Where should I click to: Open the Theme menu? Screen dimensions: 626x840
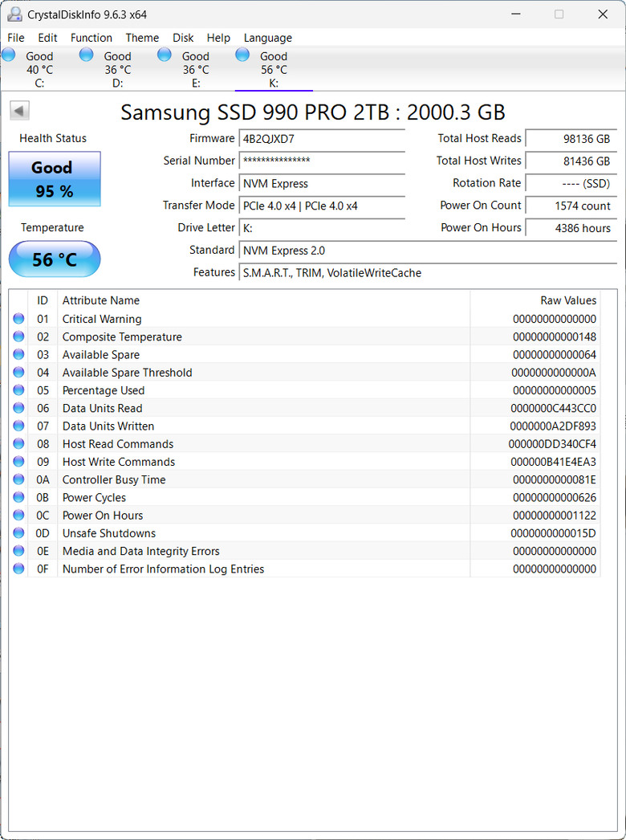(142, 38)
